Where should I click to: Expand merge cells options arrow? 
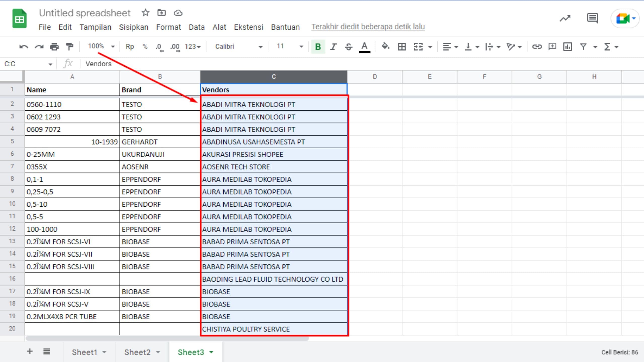(x=430, y=47)
